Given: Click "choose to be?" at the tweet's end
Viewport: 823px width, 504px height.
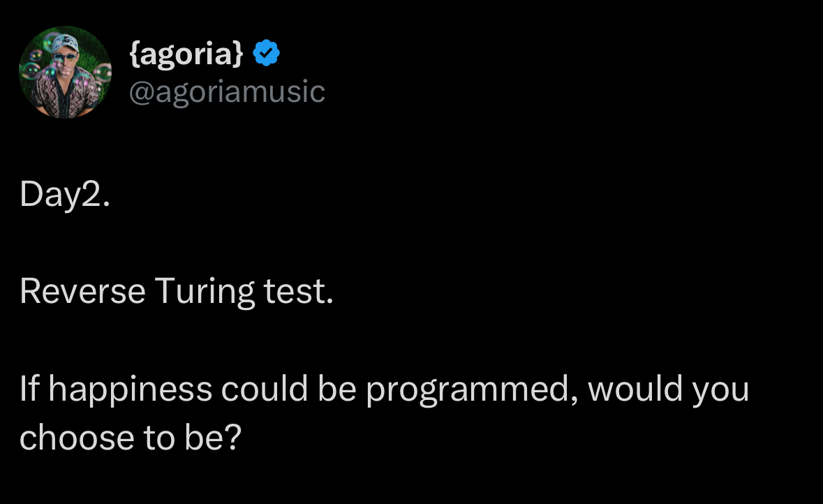Looking at the screenshot, I should click(130, 438).
